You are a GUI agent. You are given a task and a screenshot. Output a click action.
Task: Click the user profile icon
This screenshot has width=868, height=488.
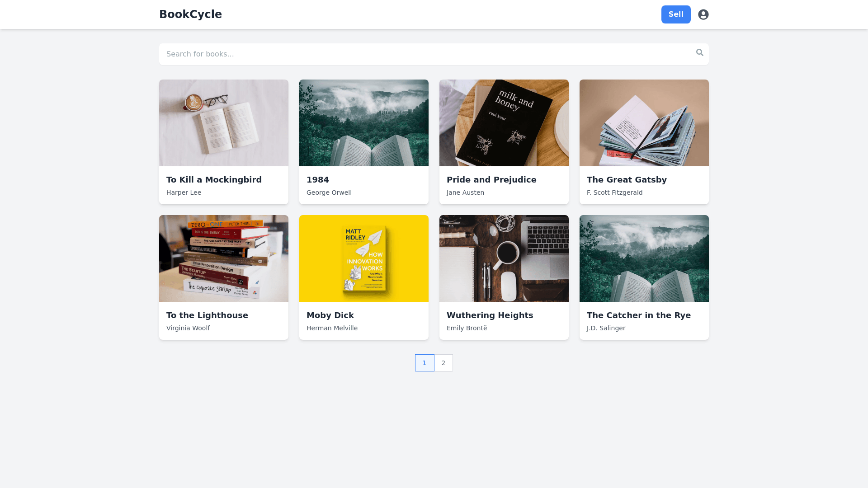[x=703, y=14]
